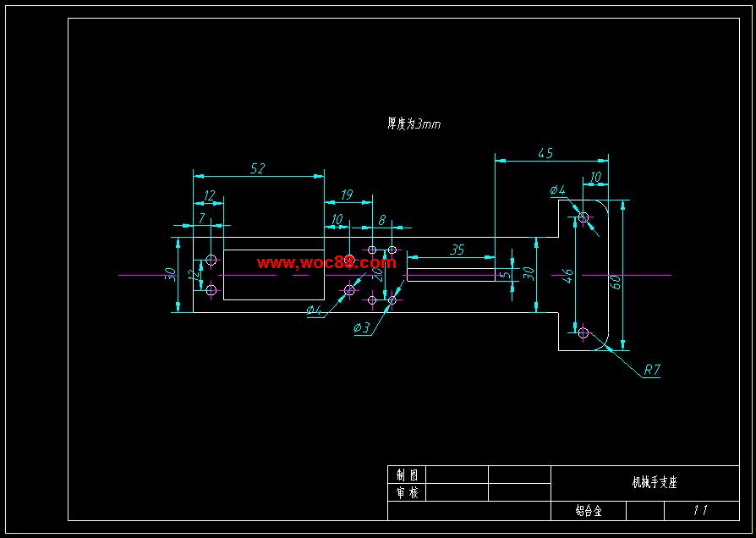Select the vertical 20 dimension text
Image resolution: width=756 pixels, height=538 pixels.
click(x=378, y=275)
